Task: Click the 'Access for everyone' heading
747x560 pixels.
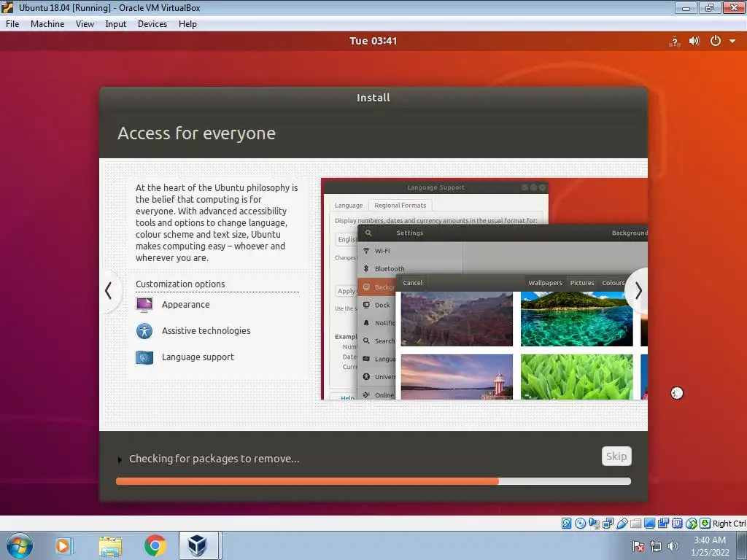Action: click(x=196, y=133)
